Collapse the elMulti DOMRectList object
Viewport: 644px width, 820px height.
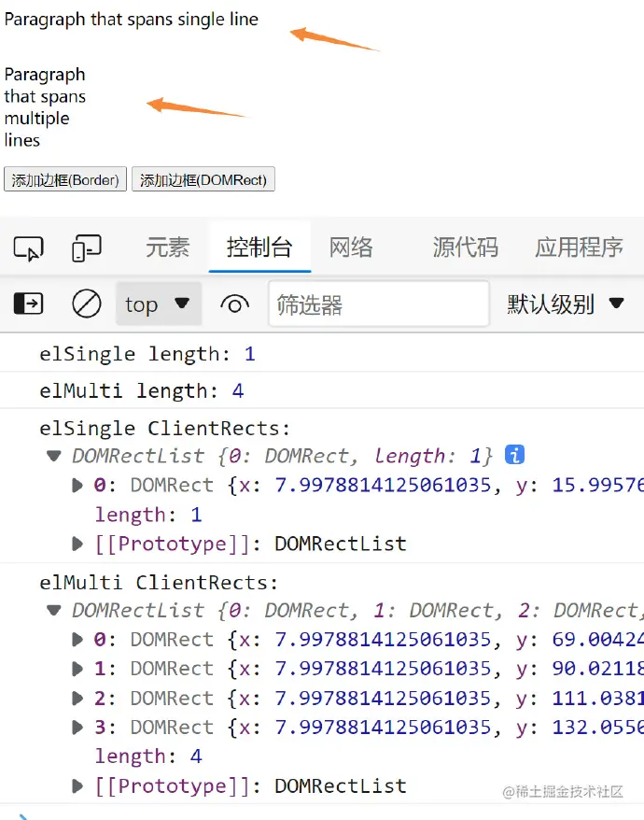pyautogui.click(x=54, y=610)
